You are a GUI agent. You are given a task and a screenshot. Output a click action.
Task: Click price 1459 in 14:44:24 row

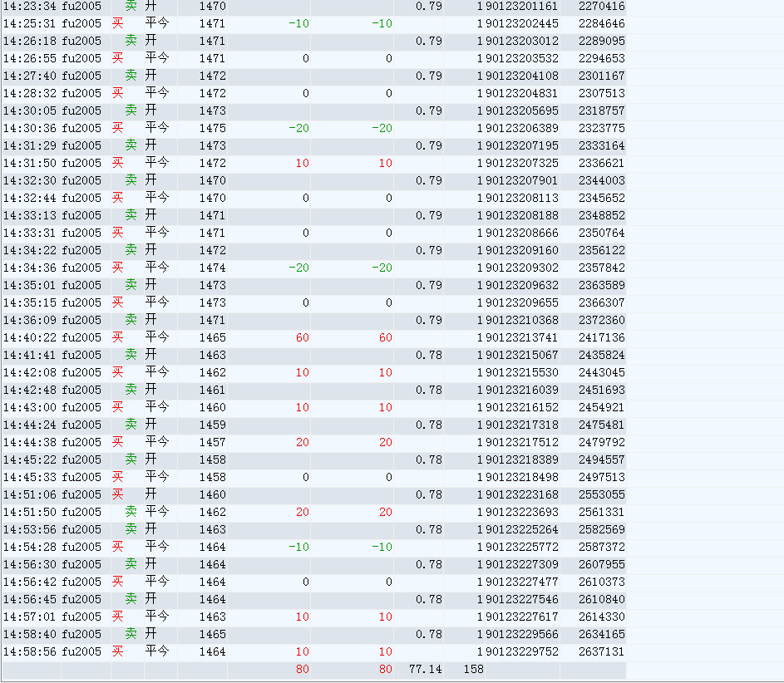[x=213, y=425]
